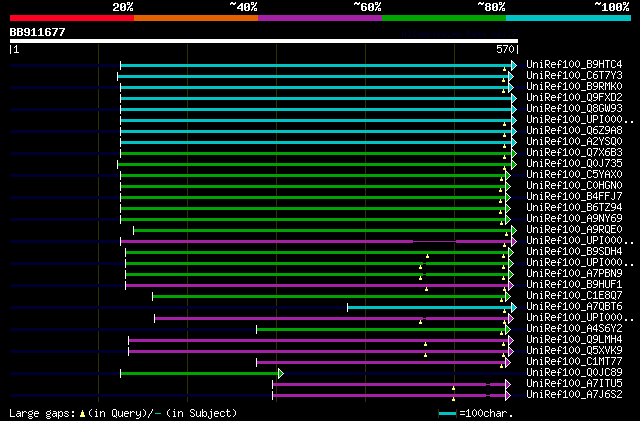Click the green ~80% legend segment

[x=444, y=18]
